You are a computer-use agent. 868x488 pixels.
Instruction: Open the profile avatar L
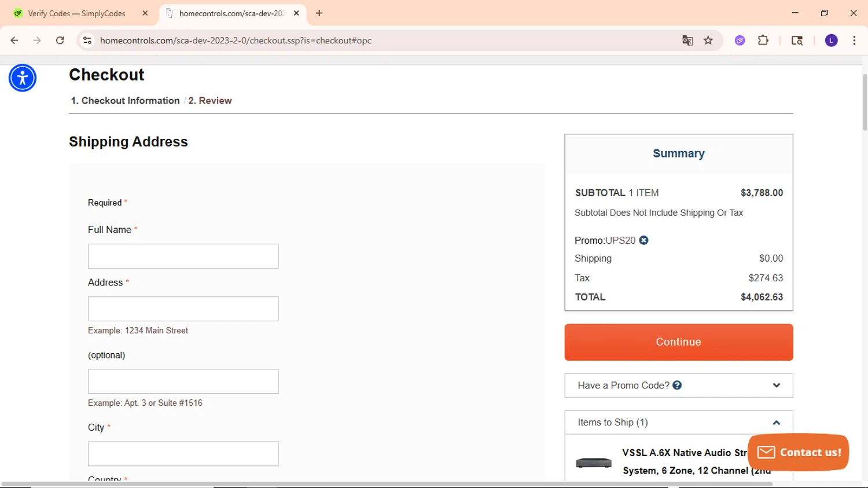(x=832, y=41)
